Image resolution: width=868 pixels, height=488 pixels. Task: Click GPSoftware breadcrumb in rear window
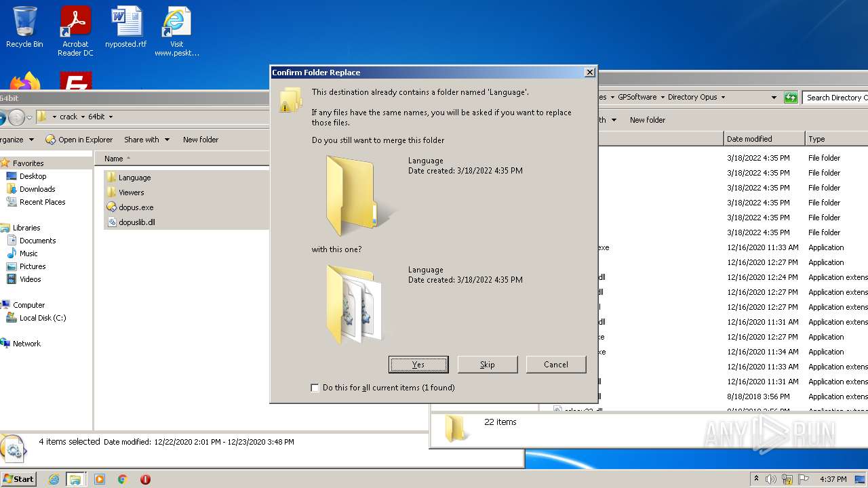click(x=637, y=97)
